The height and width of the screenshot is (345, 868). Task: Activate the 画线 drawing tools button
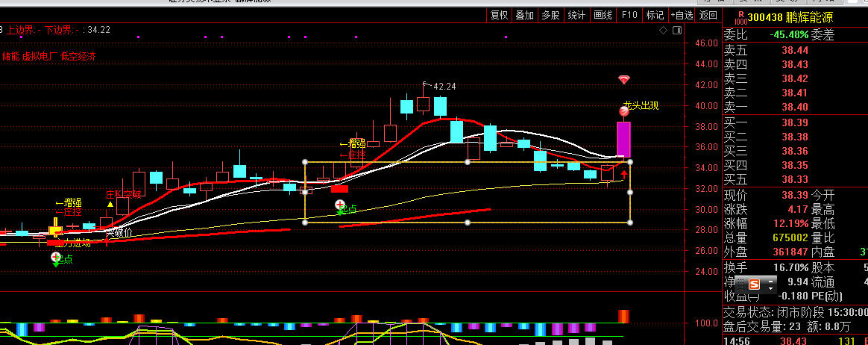coord(603,15)
